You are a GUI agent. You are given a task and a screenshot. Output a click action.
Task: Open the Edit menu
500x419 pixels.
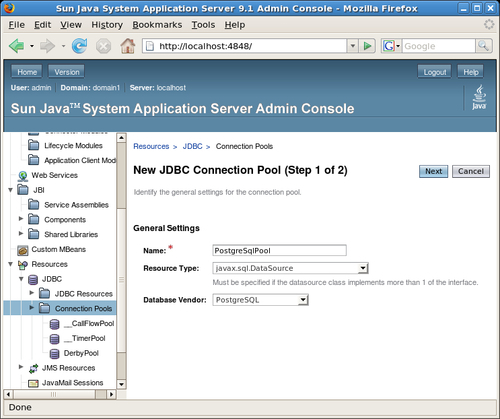click(x=42, y=25)
